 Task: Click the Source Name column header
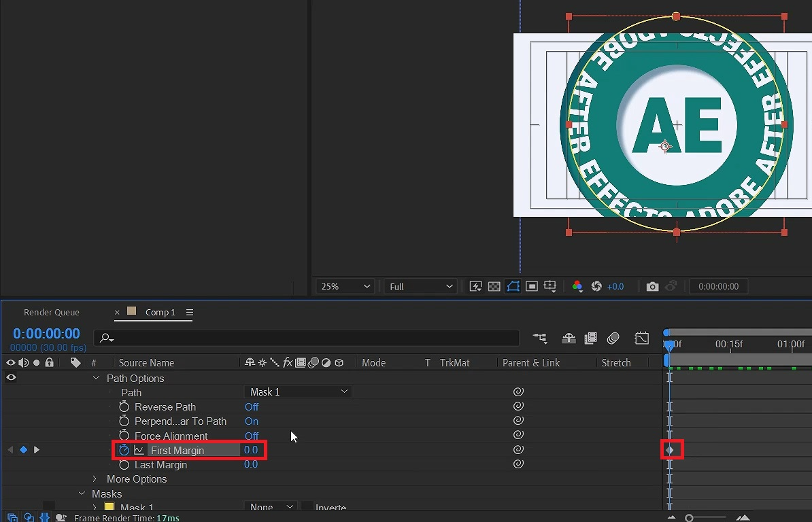click(146, 363)
